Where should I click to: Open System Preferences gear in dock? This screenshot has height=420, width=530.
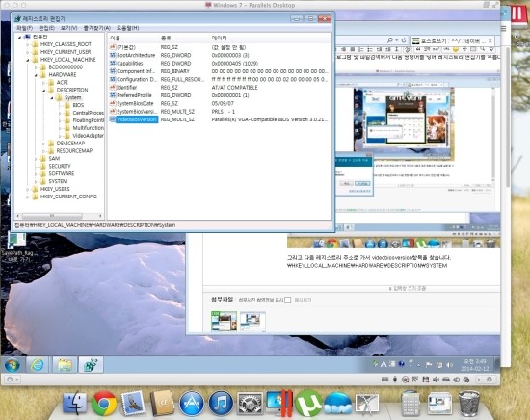250,404
